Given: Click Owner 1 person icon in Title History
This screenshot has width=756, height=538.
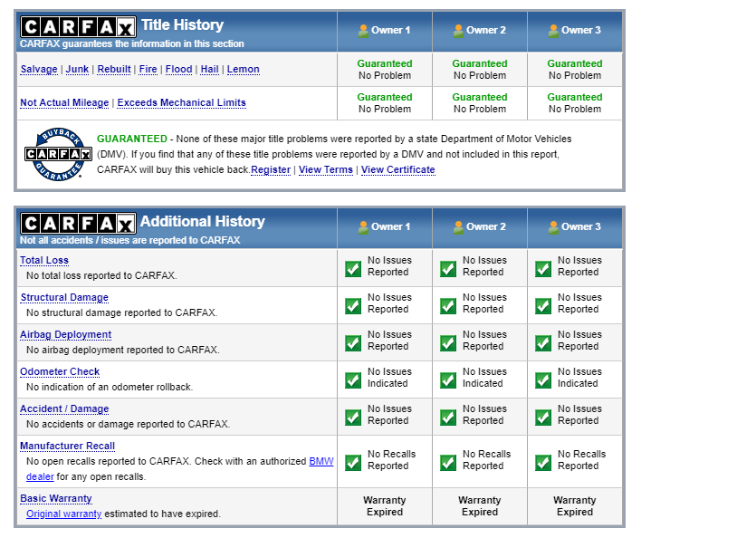Looking at the screenshot, I should 364,31.
